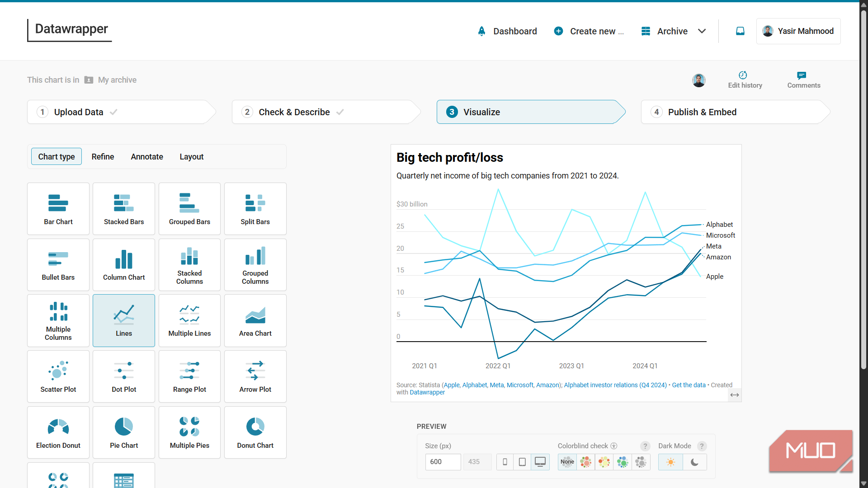Switch to the Annotate tab

147,157
